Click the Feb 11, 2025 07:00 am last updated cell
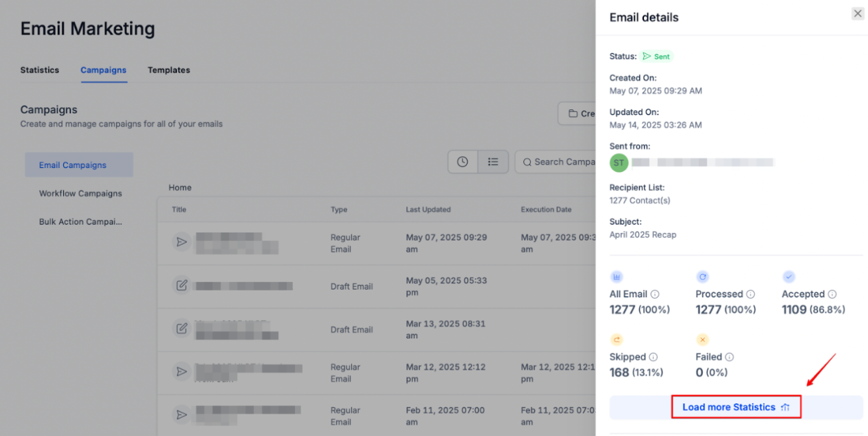 445,416
